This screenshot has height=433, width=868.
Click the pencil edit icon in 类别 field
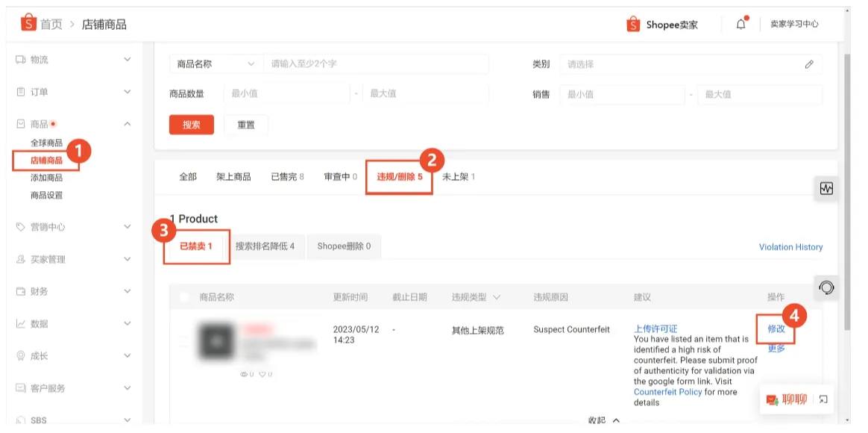tap(810, 65)
